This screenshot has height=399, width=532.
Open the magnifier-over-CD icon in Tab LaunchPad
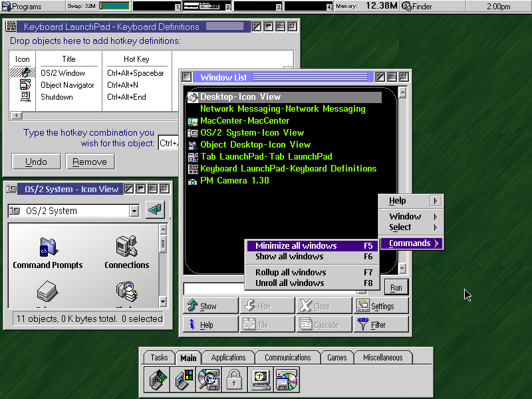[209, 380]
